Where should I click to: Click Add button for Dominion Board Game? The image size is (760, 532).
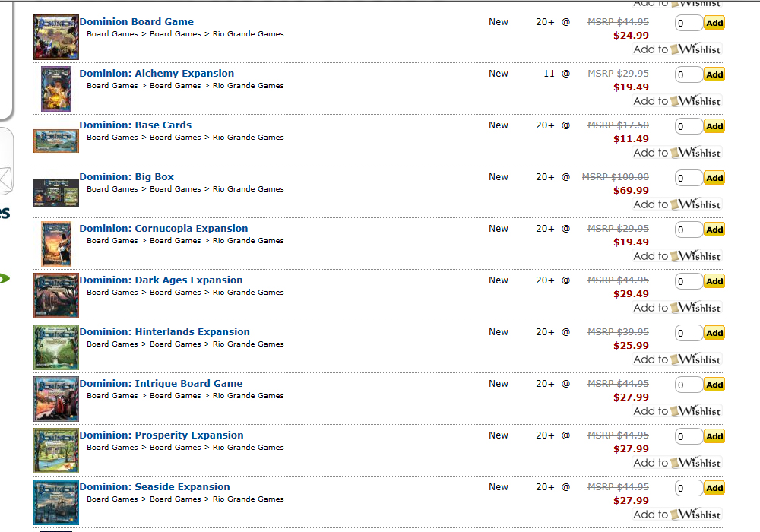[714, 23]
